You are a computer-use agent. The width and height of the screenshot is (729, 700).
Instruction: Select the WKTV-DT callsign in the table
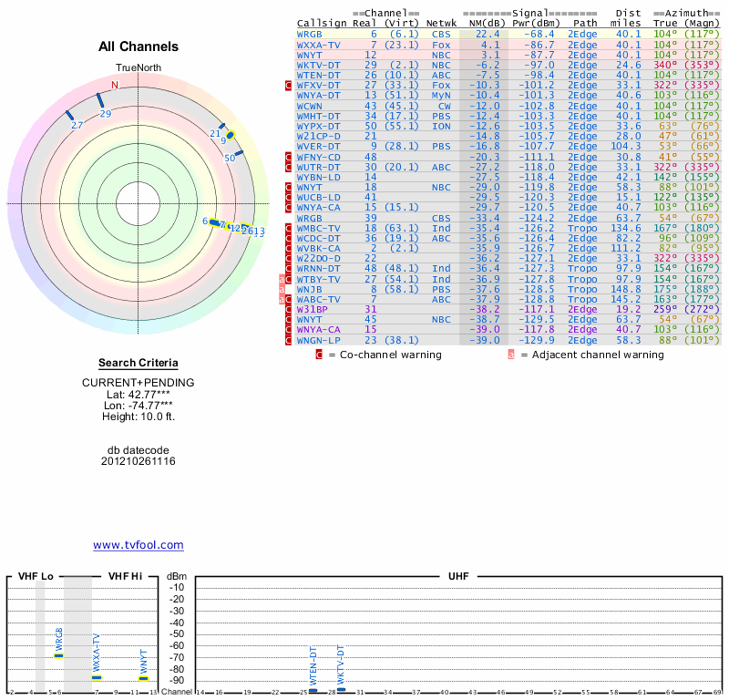tap(319, 65)
